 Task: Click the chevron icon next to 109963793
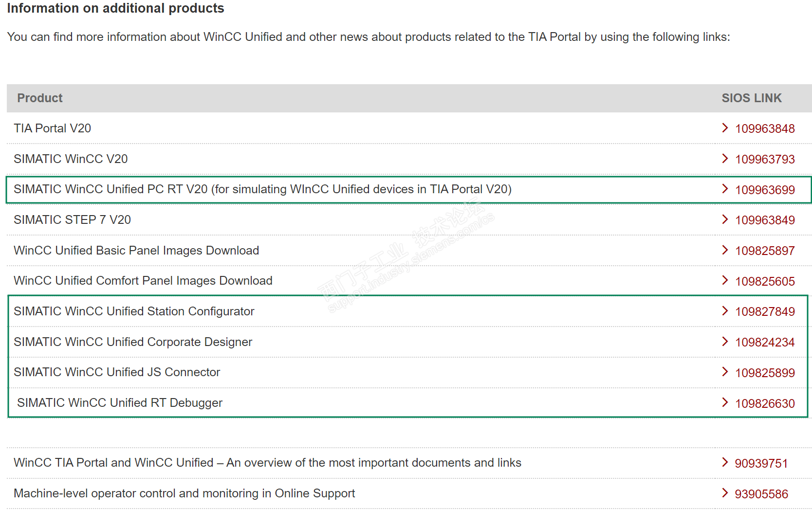725,159
